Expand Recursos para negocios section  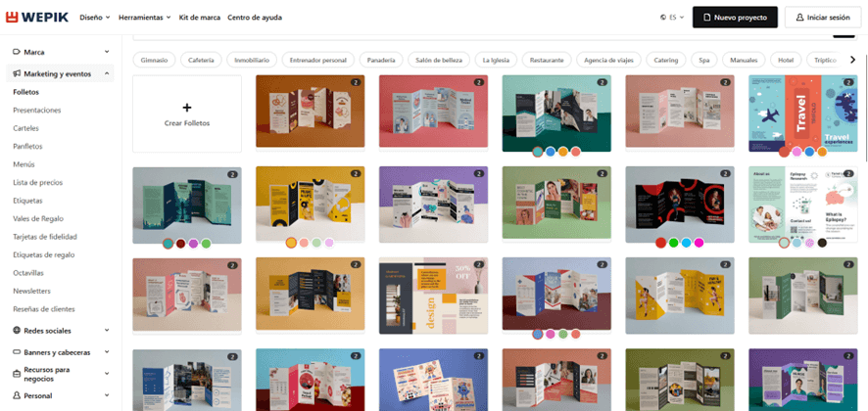tap(107, 375)
